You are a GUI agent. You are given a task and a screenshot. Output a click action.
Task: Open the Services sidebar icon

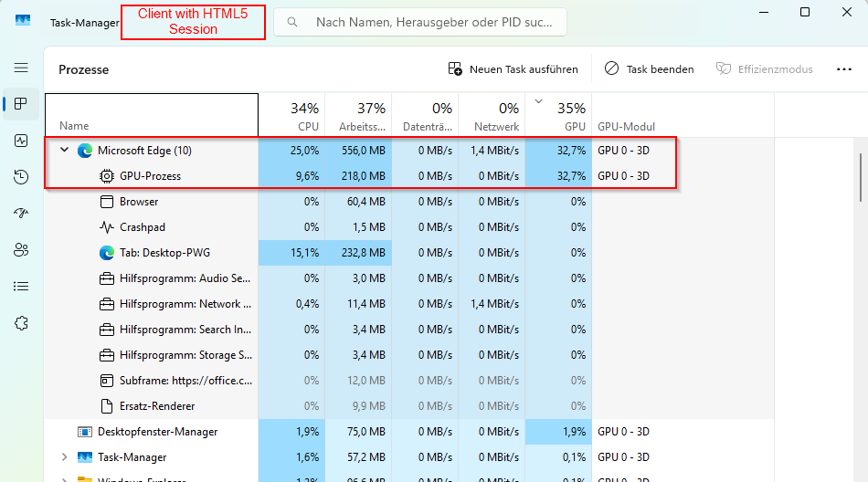[x=21, y=323]
